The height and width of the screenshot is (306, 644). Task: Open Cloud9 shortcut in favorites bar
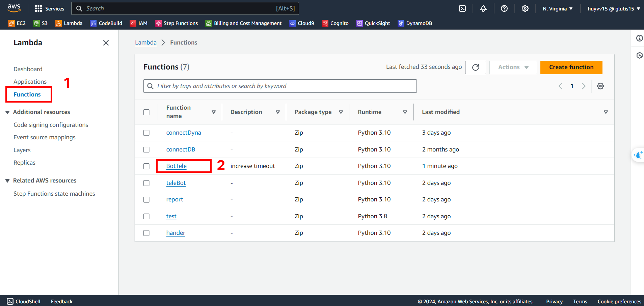(x=302, y=23)
